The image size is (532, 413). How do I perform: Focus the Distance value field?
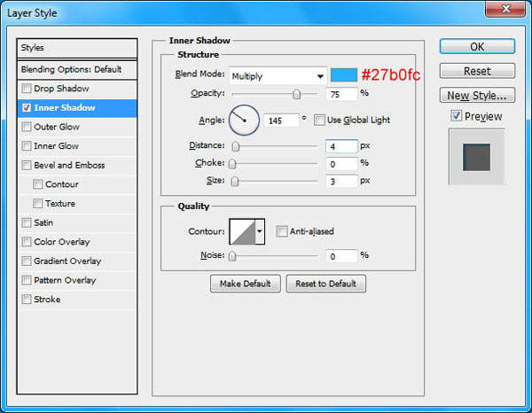[341, 146]
